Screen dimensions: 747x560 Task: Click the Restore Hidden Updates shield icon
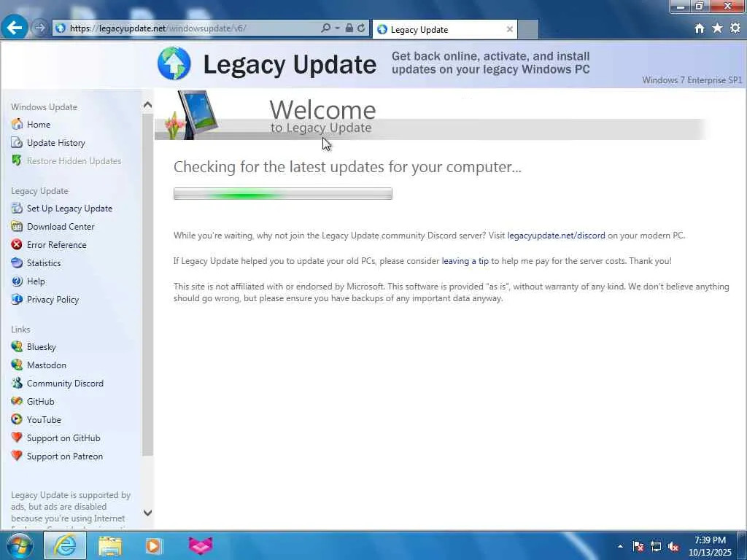(x=18, y=160)
